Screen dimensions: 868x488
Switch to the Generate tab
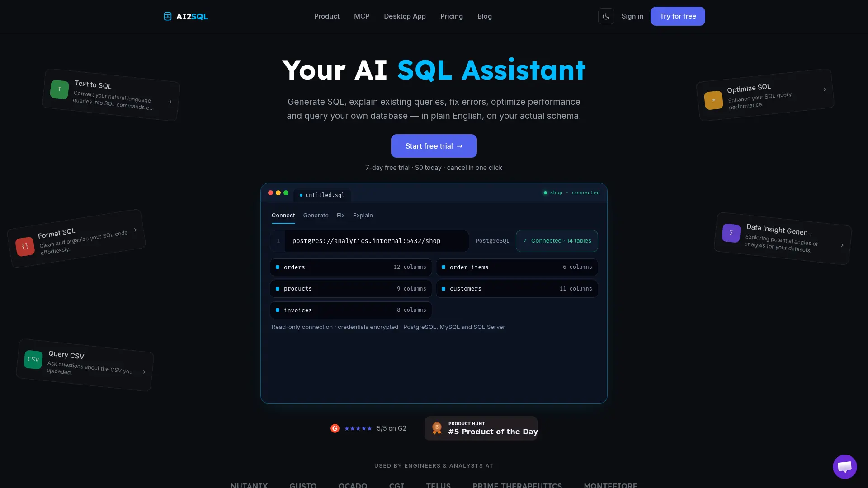(x=316, y=216)
